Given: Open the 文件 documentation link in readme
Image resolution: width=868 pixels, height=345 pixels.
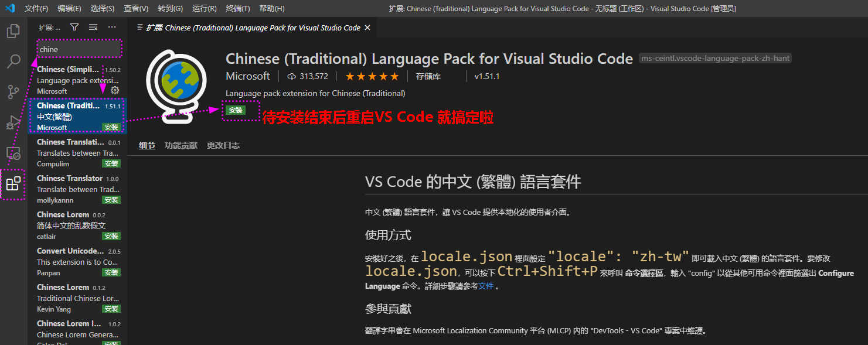Looking at the screenshot, I should click(486, 286).
